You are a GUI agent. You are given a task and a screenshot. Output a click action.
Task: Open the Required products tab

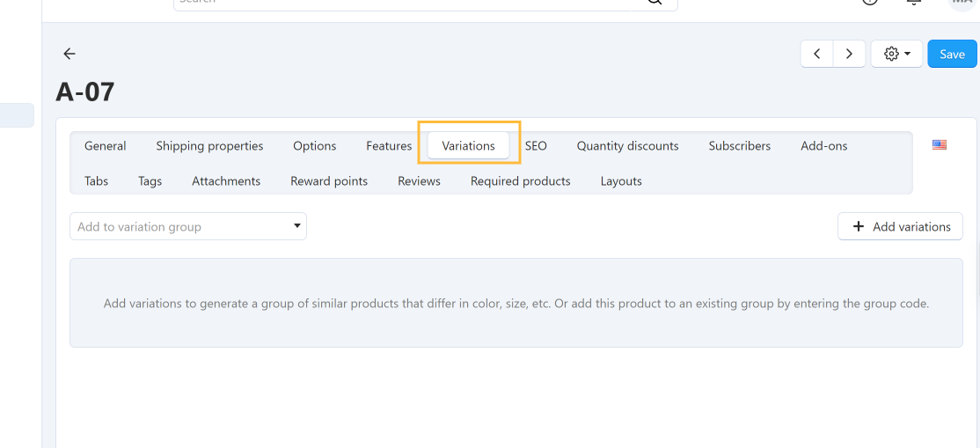(520, 180)
